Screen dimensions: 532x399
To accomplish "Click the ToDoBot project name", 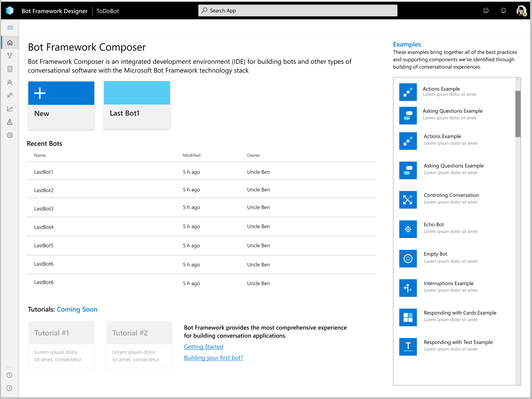I will coord(108,11).
